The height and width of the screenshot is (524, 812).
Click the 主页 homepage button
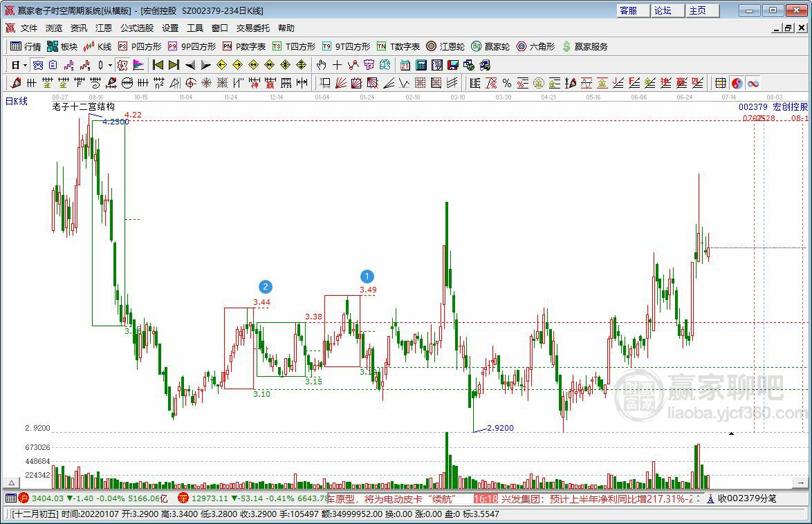click(702, 10)
